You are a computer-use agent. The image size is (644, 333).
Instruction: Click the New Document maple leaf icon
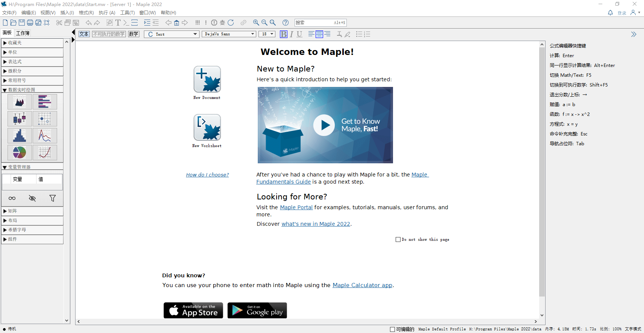click(207, 79)
